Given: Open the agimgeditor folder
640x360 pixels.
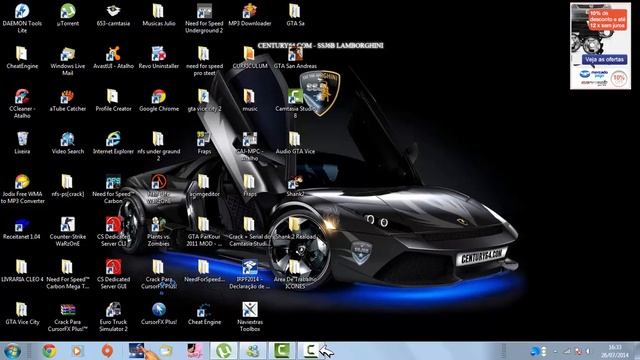Looking at the screenshot, I should pyautogui.click(x=204, y=186).
